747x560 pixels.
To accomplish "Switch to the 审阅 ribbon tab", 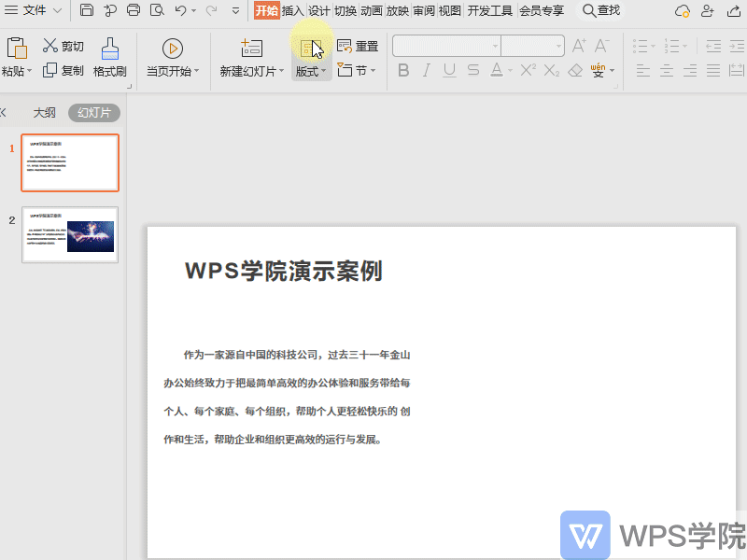I will tap(424, 10).
